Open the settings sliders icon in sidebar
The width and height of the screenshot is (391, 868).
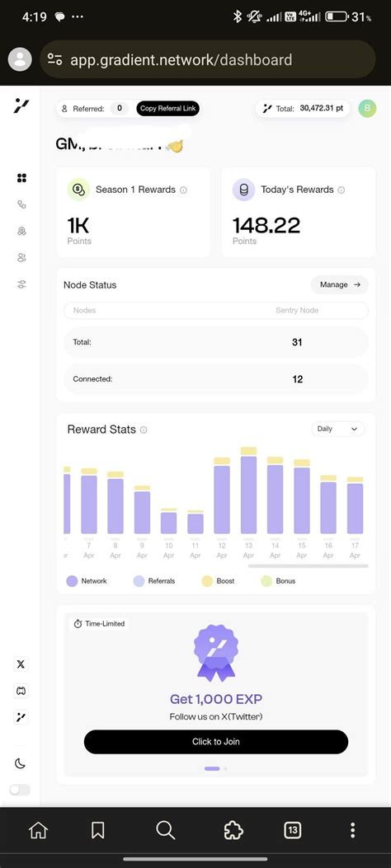tap(21, 284)
